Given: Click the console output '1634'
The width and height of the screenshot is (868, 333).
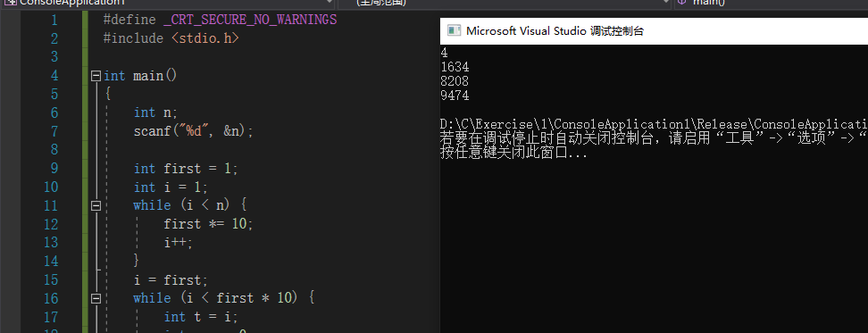Looking at the screenshot, I should coord(455,67).
